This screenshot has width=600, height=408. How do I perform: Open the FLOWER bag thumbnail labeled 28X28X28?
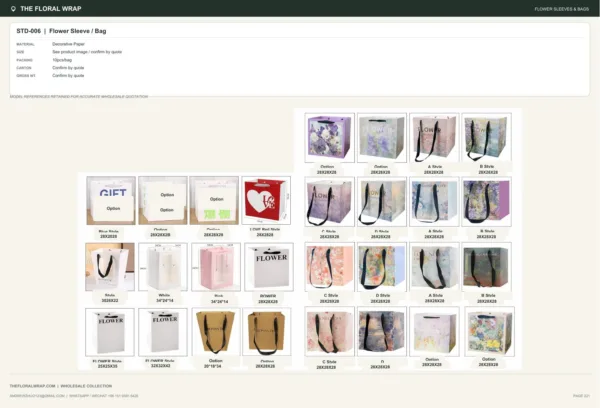(269, 267)
